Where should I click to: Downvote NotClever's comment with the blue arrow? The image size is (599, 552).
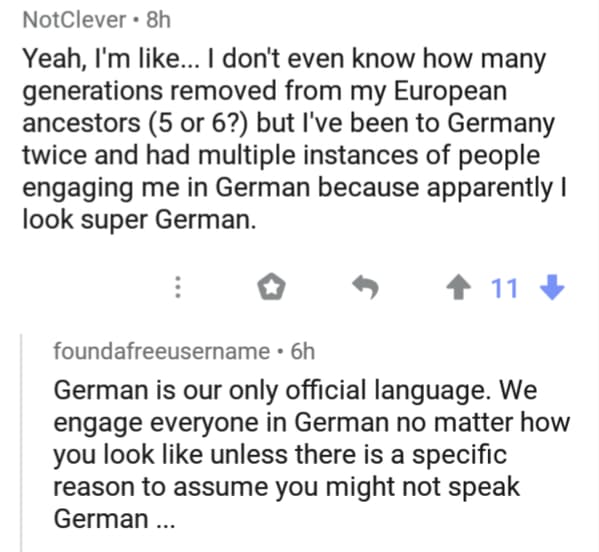point(552,288)
